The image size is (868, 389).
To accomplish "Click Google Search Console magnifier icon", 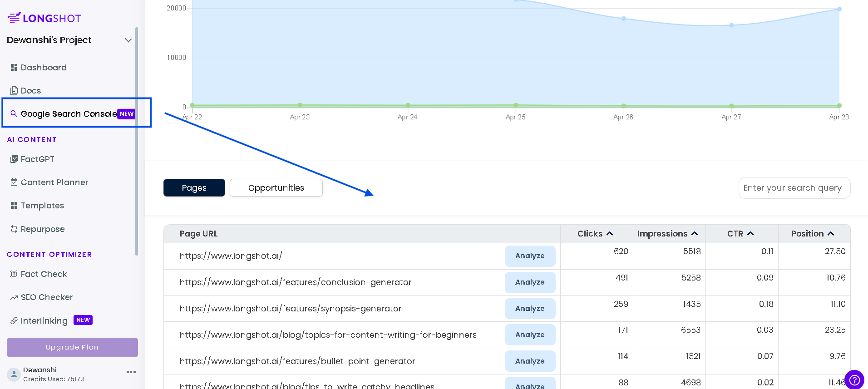I will coord(14,113).
